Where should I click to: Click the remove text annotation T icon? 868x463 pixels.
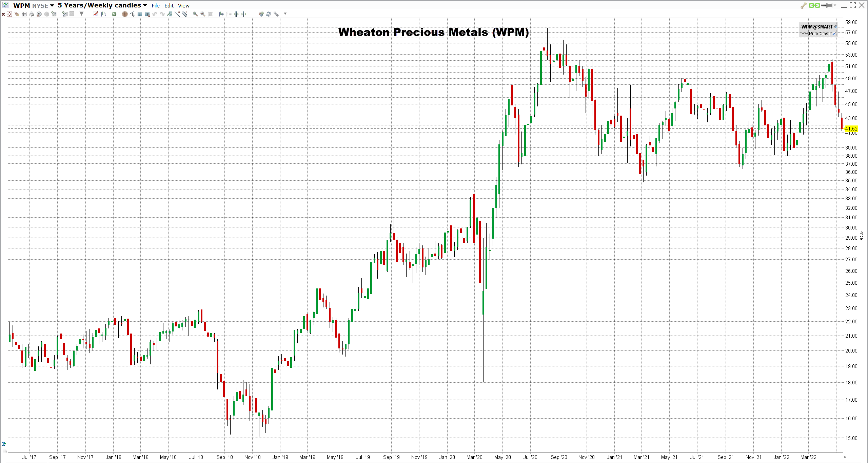(147, 14)
